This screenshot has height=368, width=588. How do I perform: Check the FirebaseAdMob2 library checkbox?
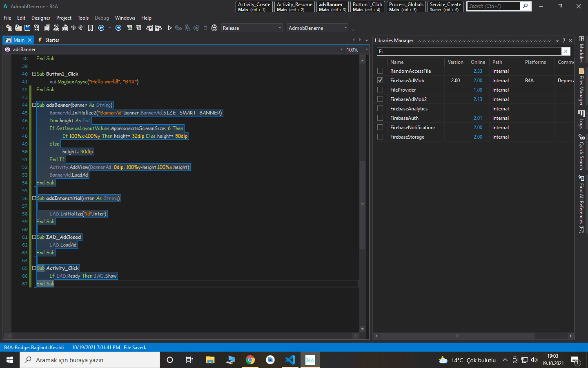[380, 99]
